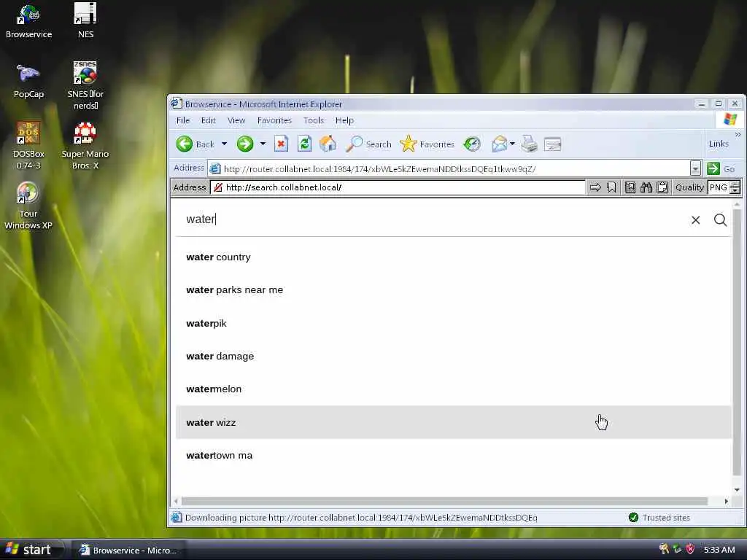Click the clipboard paste icon
The image size is (747, 560).
(x=662, y=187)
